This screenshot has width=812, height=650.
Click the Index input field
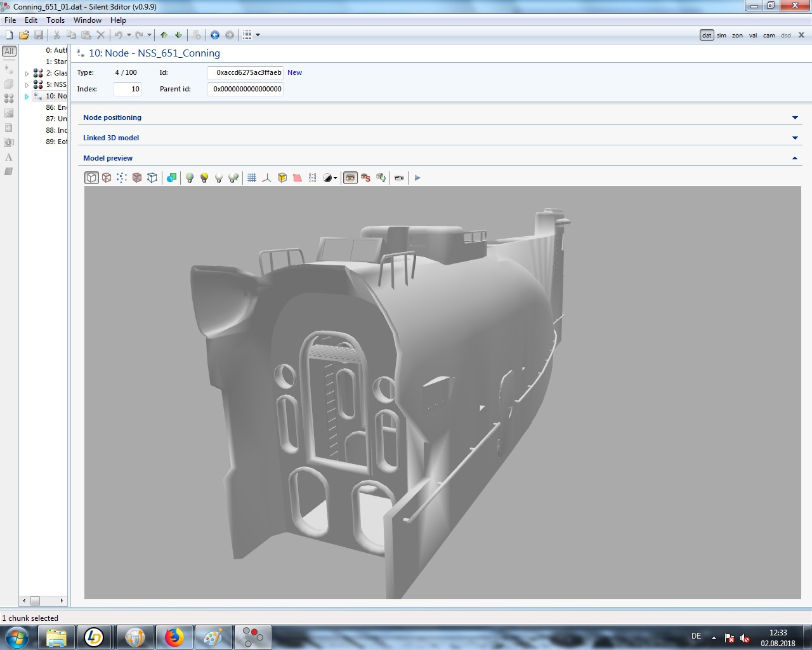coord(127,90)
